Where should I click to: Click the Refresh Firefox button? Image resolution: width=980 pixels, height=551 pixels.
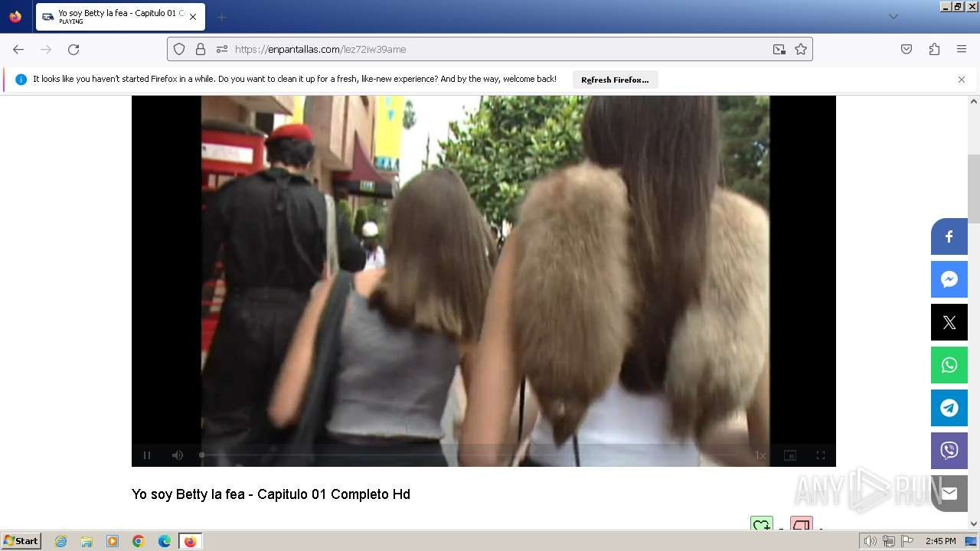615,80
